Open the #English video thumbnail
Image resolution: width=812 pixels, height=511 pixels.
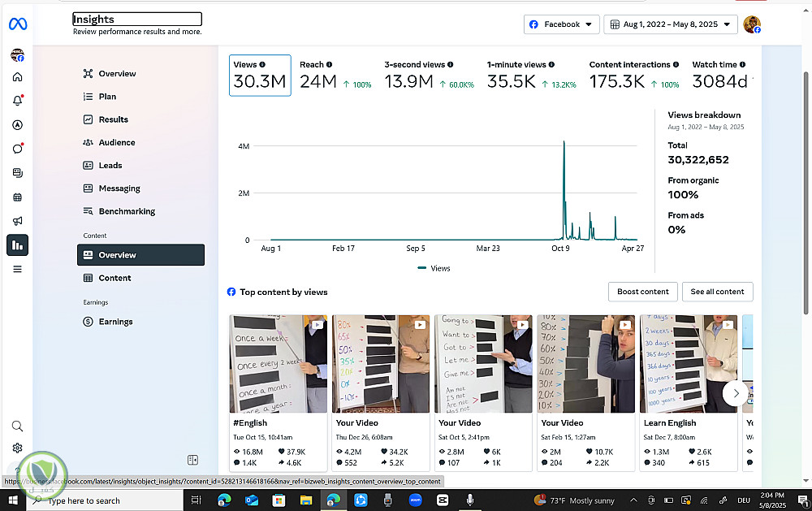[x=278, y=363]
